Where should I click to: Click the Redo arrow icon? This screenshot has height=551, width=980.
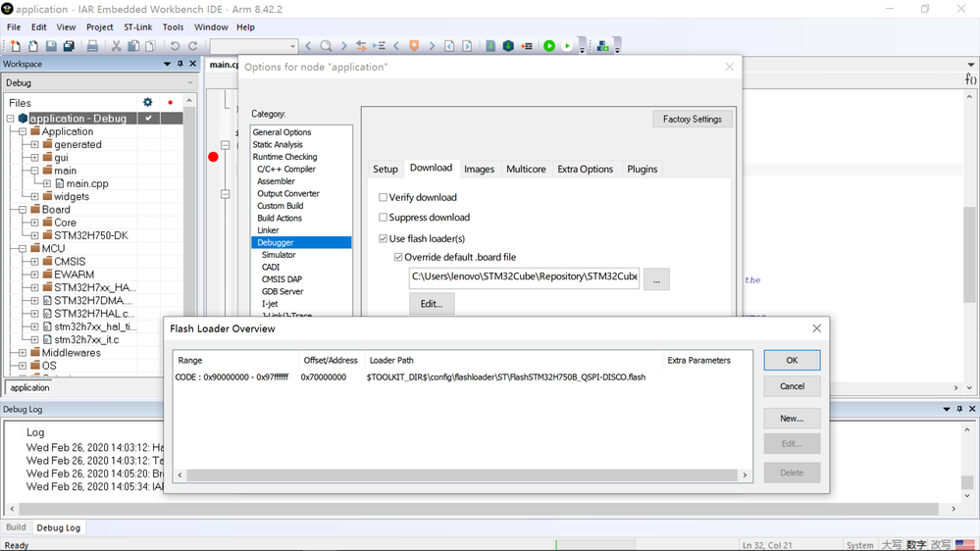click(193, 46)
